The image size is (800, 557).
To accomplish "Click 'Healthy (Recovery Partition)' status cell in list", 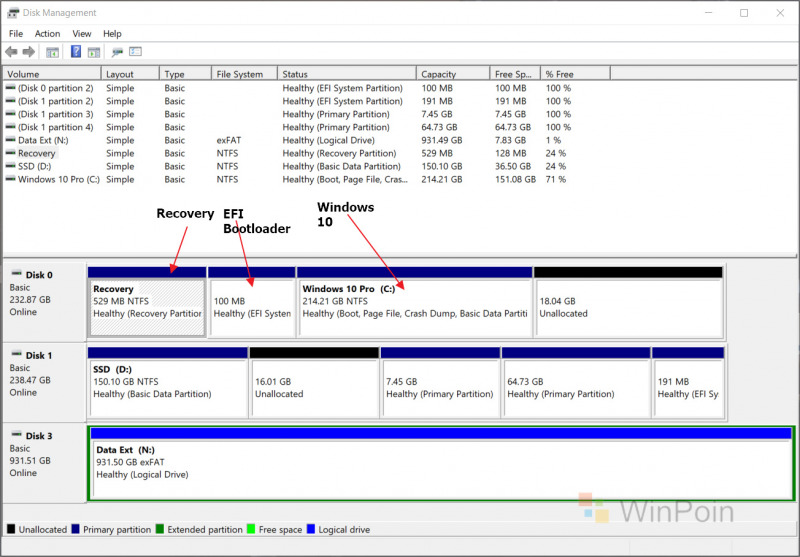I will pyautogui.click(x=339, y=153).
